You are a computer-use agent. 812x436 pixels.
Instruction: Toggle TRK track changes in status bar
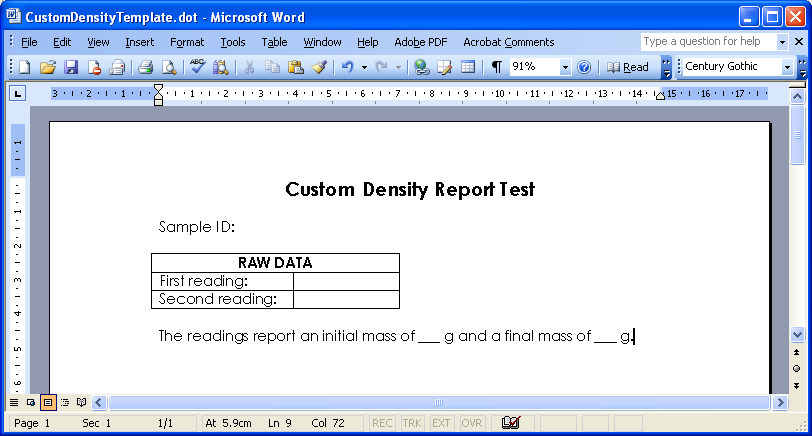412,423
